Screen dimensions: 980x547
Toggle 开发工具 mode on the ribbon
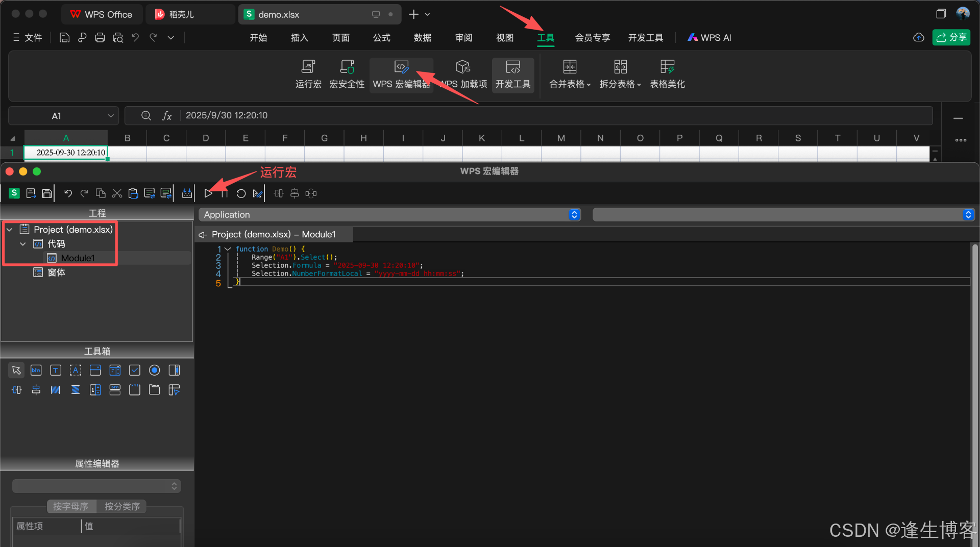pyautogui.click(x=512, y=75)
